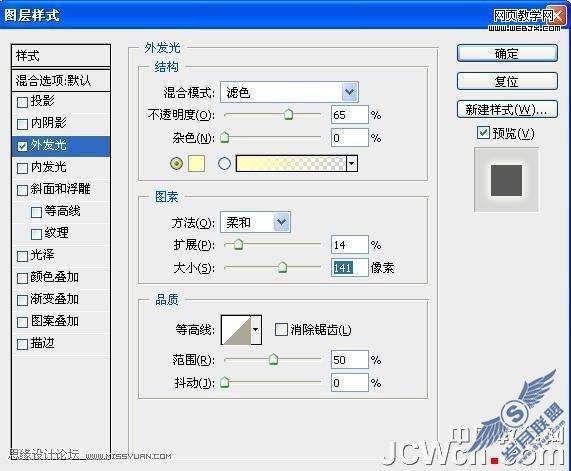Close the 图层样式 dialog window
This screenshot has height=471, width=571.
[558, 15]
